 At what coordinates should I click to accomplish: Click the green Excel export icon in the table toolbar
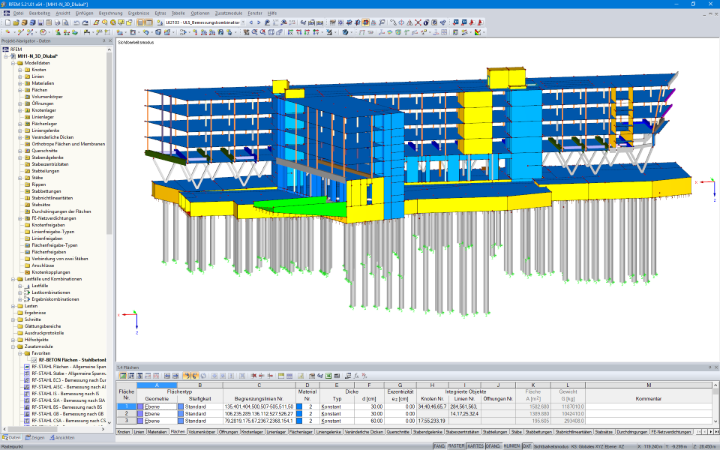coord(328,376)
